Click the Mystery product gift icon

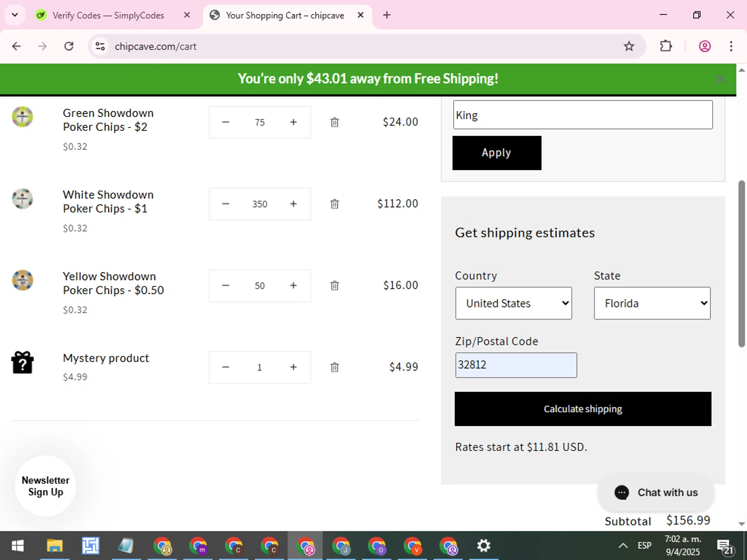pos(22,362)
